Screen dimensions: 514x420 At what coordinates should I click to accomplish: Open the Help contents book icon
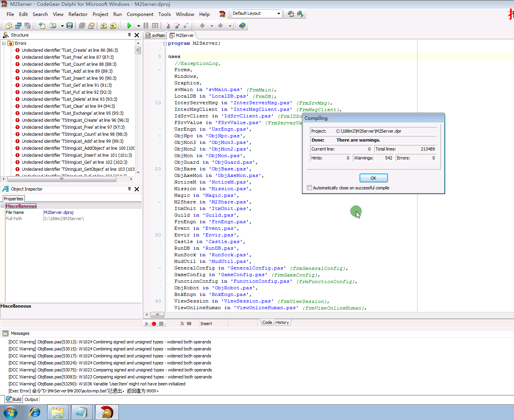click(242, 26)
